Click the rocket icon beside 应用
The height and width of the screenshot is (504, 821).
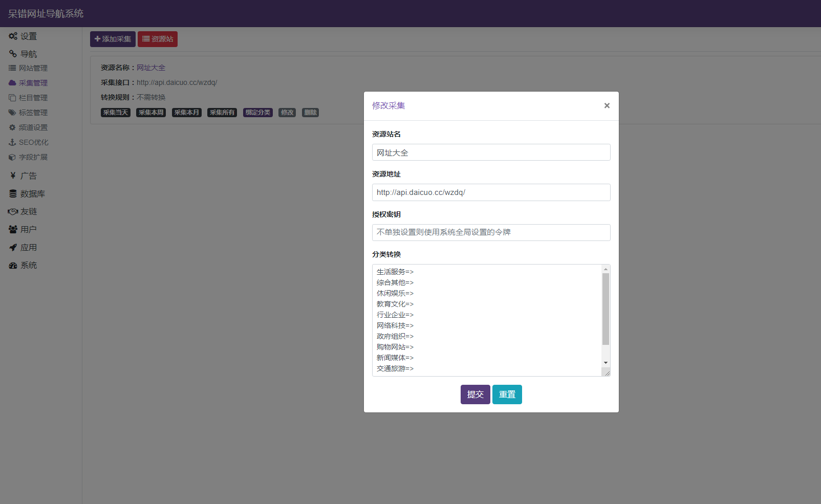13,248
